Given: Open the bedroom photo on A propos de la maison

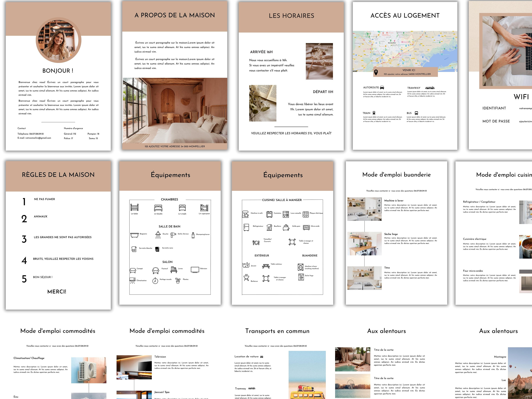Looking at the screenshot, I should click(x=175, y=110).
